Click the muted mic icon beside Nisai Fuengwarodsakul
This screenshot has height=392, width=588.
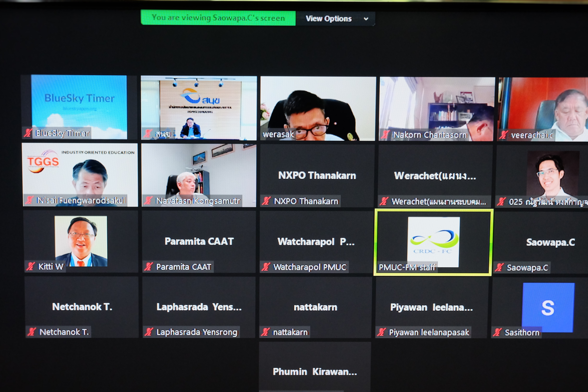pyautogui.click(x=29, y=200)
